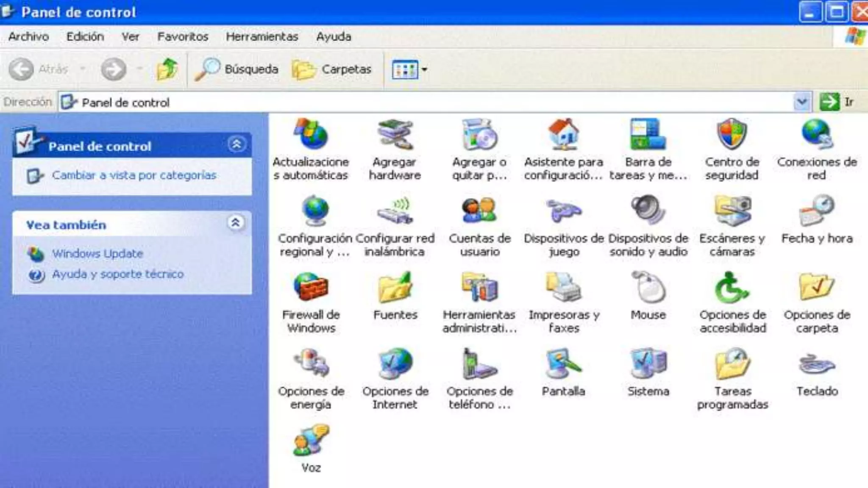868x488 pixels.
Task: Open the Favoritos menu
Action: tap(183, 37)
